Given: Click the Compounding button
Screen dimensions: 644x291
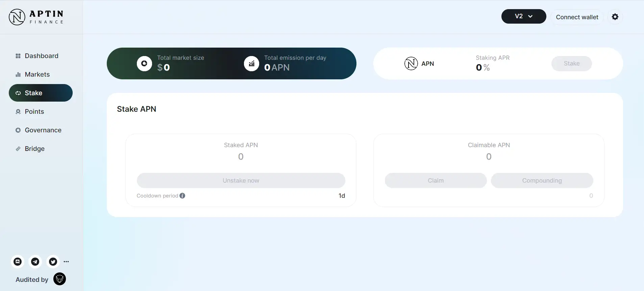Looking at the screenshot, I should 542,181.
